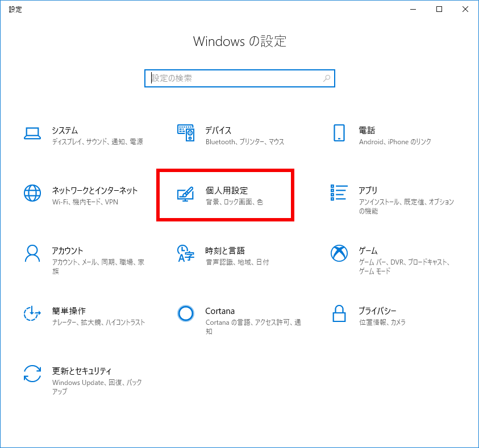Open the 時刻と言語 settings title
The image size is (479, 448).
tap(225, 250)
